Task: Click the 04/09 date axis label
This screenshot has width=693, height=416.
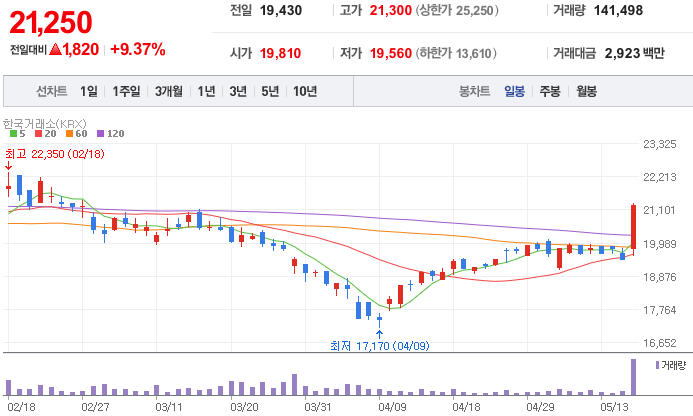Action: pos(392,407)
